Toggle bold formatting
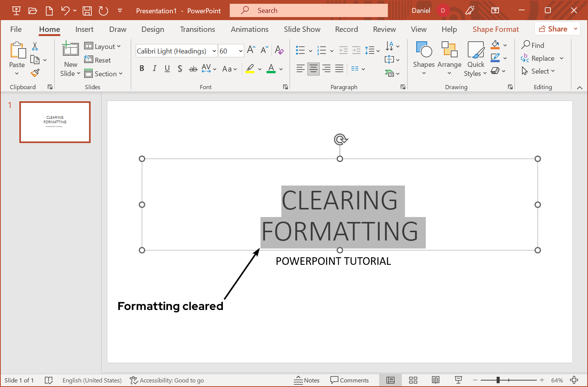This screenshot has height=387, width=588. pyautogui.click(x=142, y=69)
